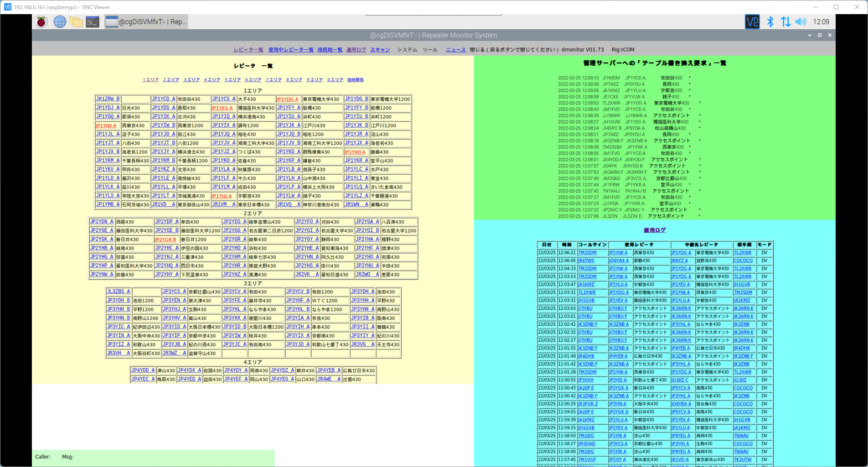Image resolution: width=868 pixels, height=467 pixels.
Task: Select repeater JP1YGQ A (那須430)
Action: (x=108, y=116)
